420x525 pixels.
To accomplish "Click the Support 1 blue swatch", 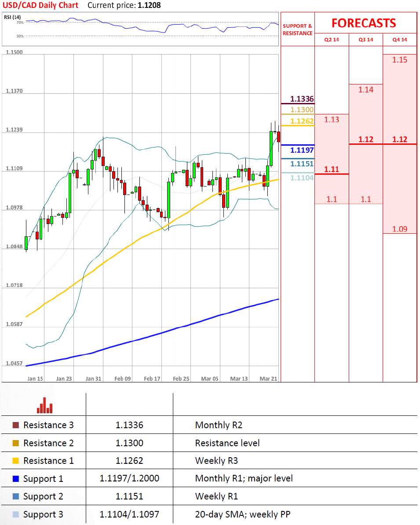I will (16, 479).
